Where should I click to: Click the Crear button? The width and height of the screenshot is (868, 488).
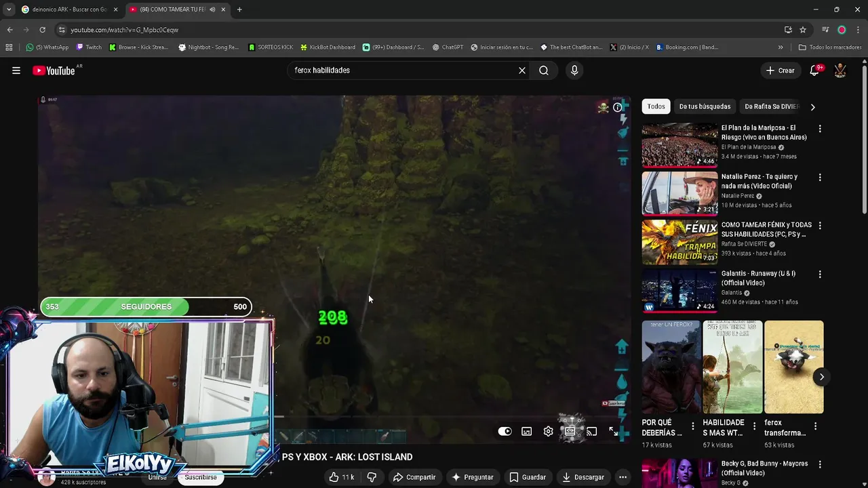coord(780,70)
